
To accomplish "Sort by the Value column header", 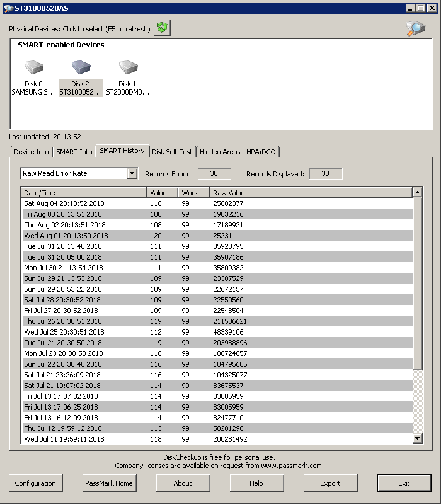I will (x=162, y=193).
